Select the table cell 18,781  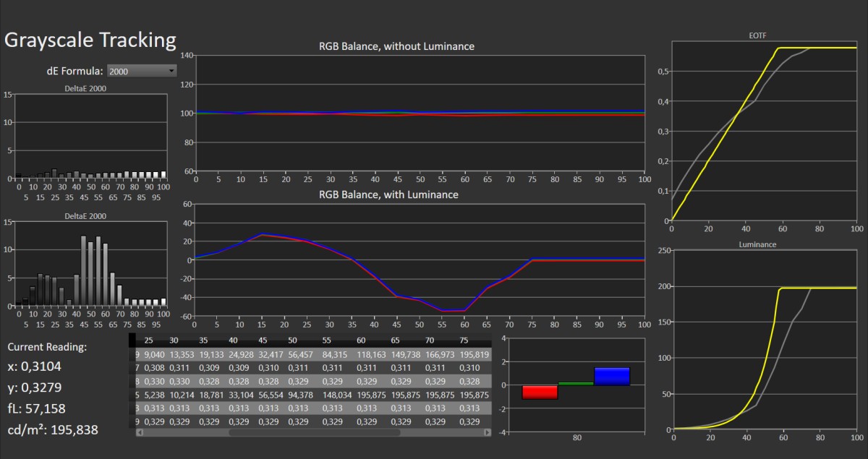tap(211, 395)
